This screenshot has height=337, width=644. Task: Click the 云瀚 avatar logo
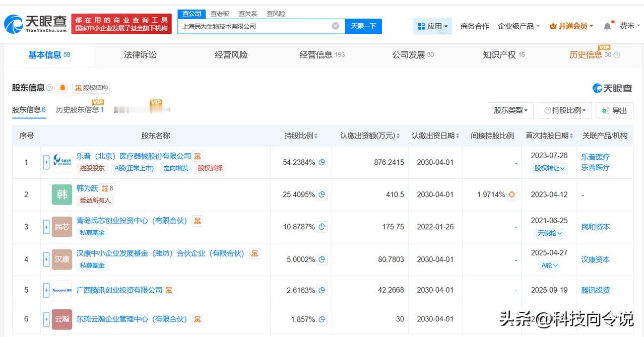point(62,319)
